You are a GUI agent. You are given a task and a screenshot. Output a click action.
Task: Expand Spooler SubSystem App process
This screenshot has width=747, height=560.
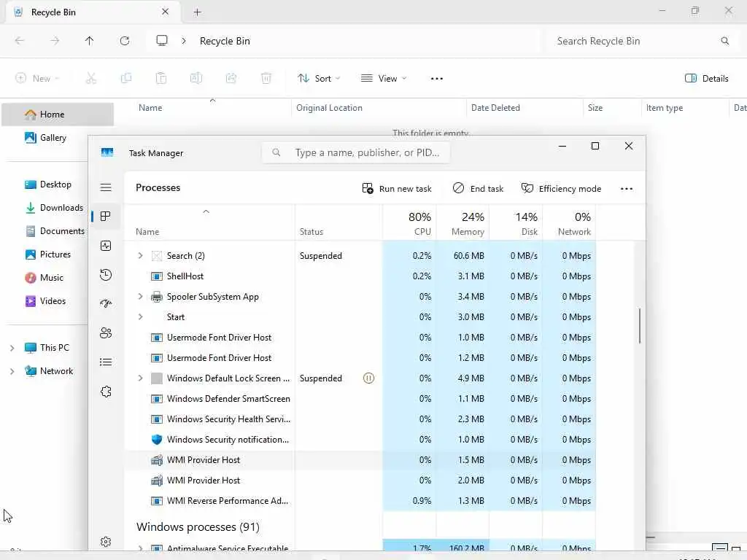tap(140, 296)
